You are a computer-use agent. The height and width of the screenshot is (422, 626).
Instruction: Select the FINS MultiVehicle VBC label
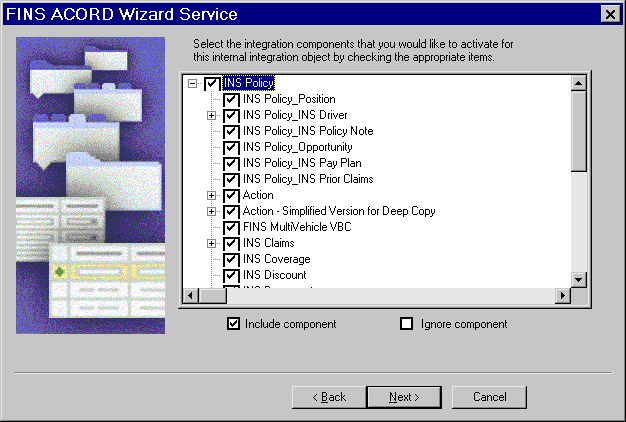[x=297, y=227]
